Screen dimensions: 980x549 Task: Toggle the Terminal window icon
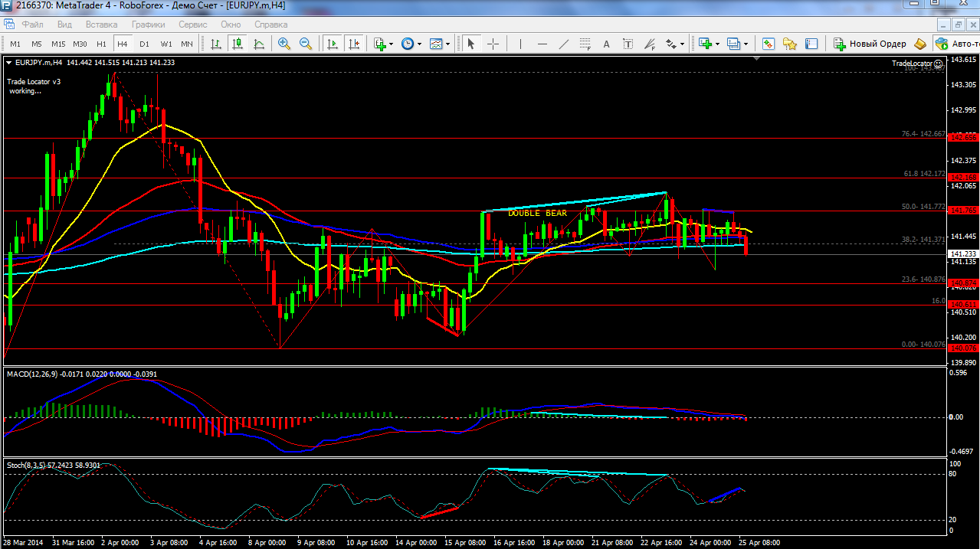811,44
